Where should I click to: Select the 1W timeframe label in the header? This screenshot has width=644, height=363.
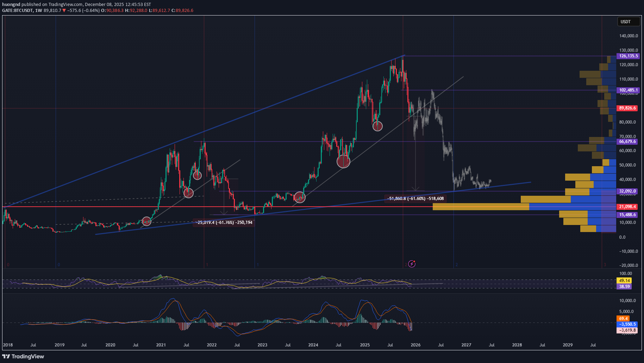point(38,11)
